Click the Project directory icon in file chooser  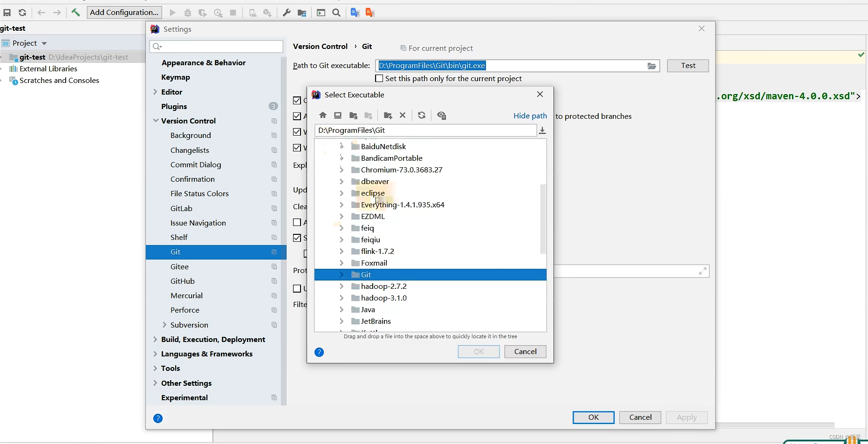click(x=353, y=115)
